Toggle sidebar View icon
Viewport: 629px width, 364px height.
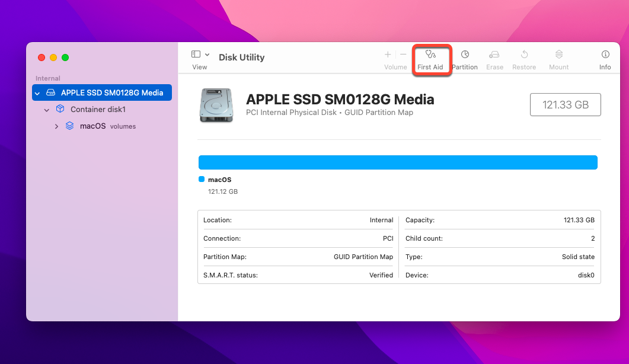click(x=196, y=54)
